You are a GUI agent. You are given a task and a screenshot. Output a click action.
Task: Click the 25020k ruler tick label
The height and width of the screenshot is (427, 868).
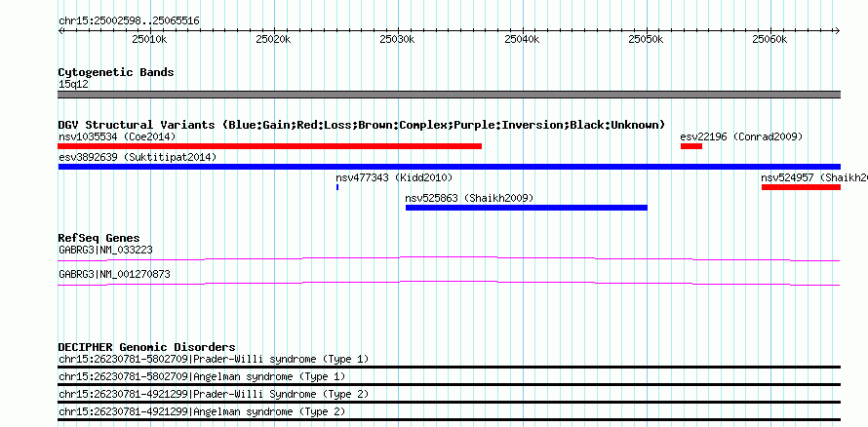[274, 39]
